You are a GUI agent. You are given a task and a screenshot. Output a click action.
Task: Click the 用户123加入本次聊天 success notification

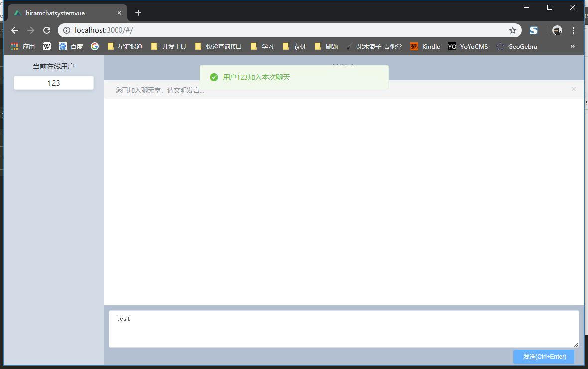click(294, 77)
